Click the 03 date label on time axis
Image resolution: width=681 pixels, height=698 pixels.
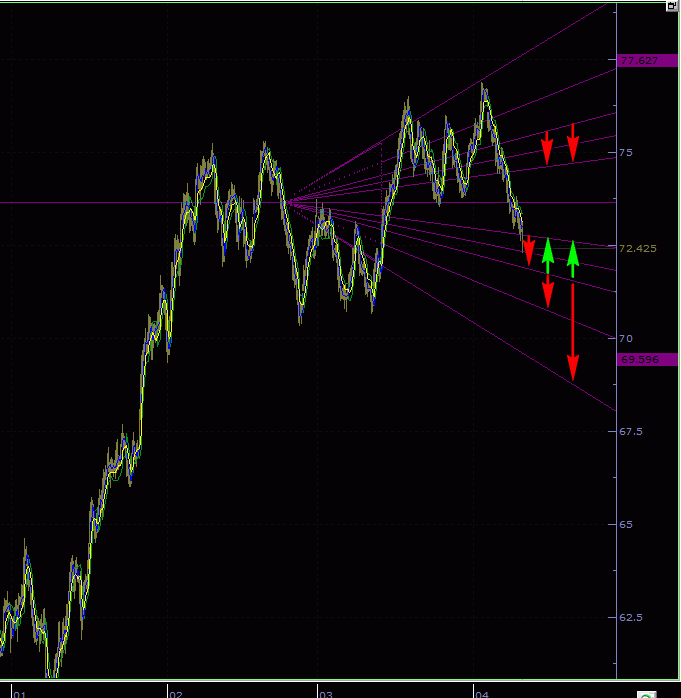[326, 694]
